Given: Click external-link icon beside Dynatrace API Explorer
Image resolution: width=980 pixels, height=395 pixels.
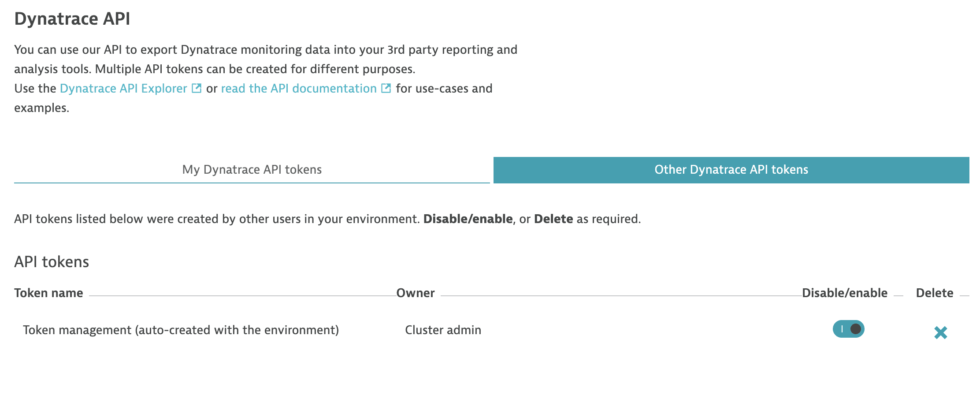Looking at the screenshot, I should click(197, 88).
